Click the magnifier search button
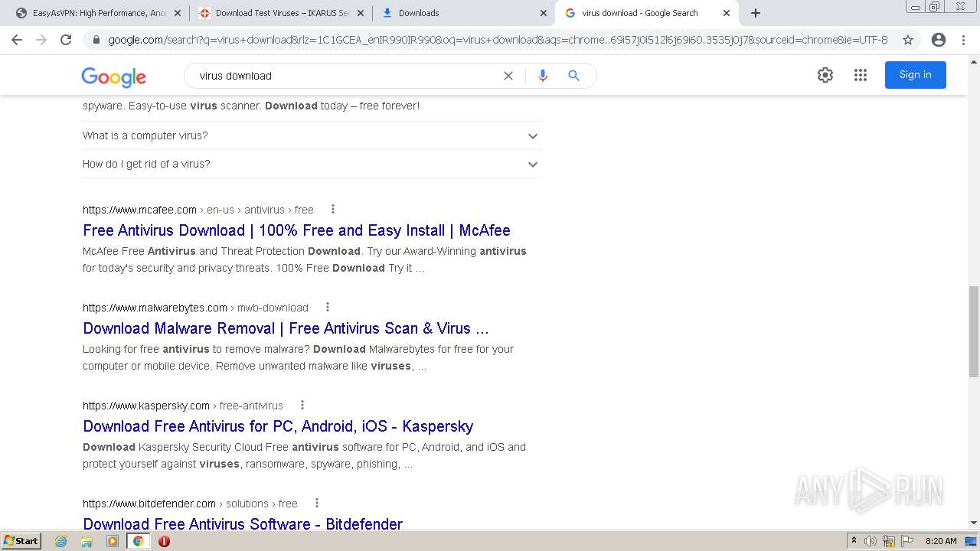980x551 pixels. click(x=573, y=76)
